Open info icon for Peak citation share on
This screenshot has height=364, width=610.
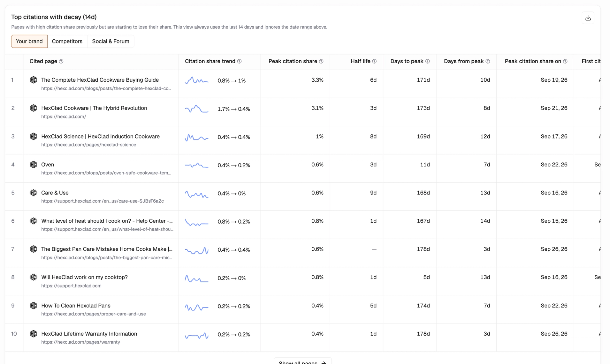coord(565,61)
